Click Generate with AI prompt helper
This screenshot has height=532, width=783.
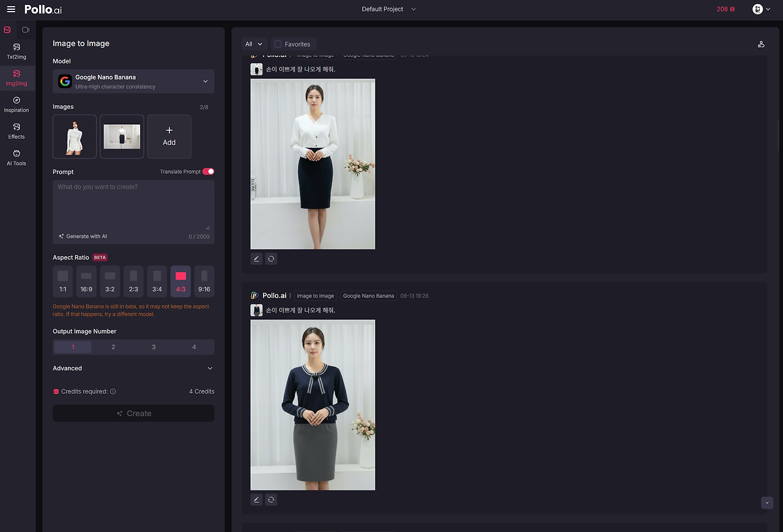coord(83,236)
